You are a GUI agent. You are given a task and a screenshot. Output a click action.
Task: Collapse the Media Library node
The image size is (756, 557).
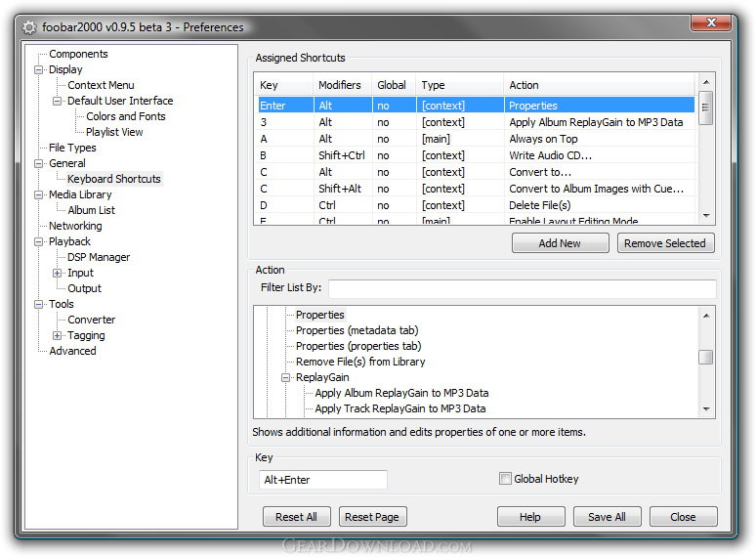[x=38, y=194]
